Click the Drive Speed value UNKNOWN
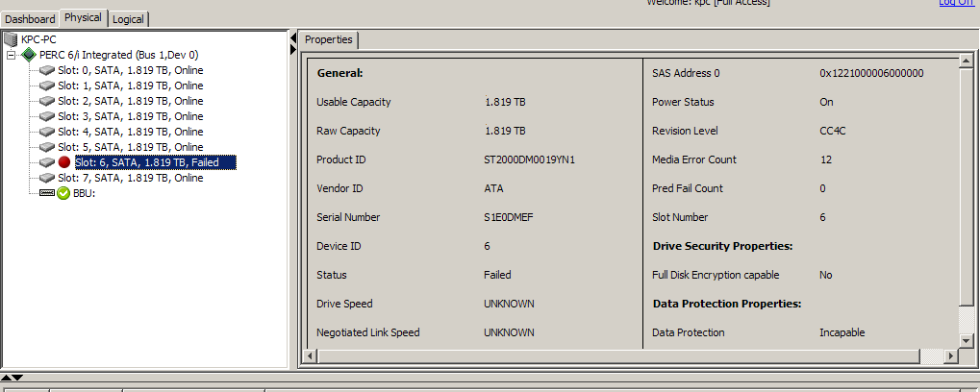This screenshot has height=392, width=980. click(x=509, y=304)
